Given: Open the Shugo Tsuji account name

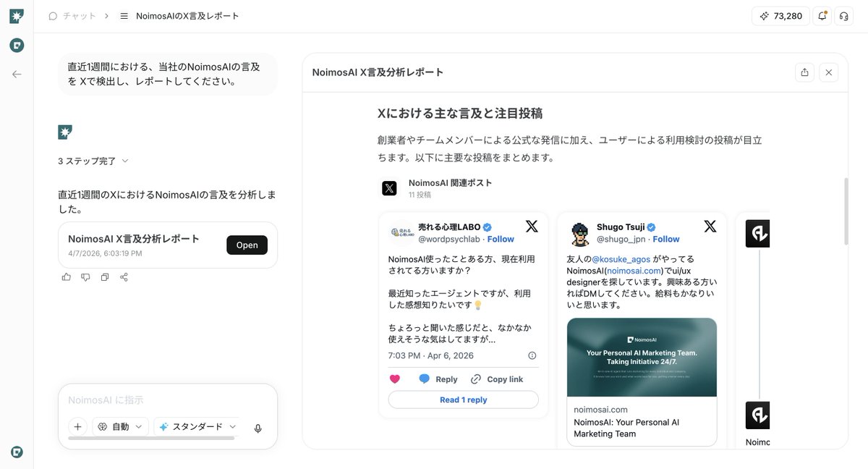Looking at the screenshot, I should (621, 227).
